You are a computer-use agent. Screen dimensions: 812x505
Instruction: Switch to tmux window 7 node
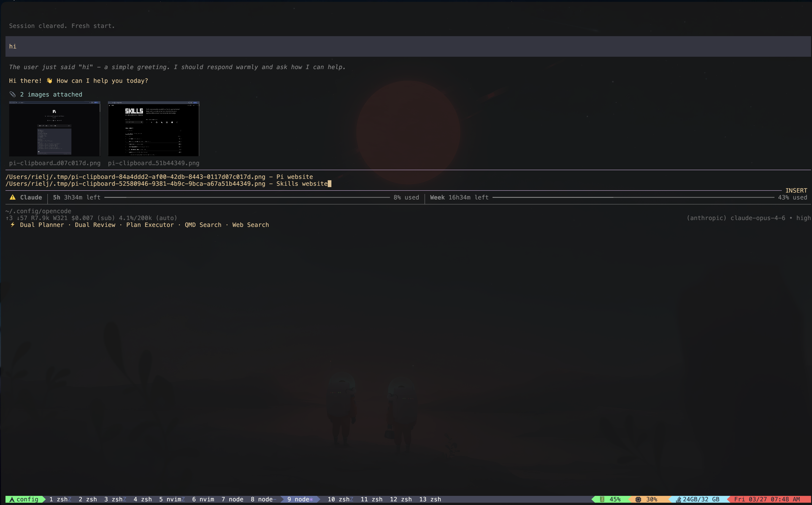[x=232, y=499]
